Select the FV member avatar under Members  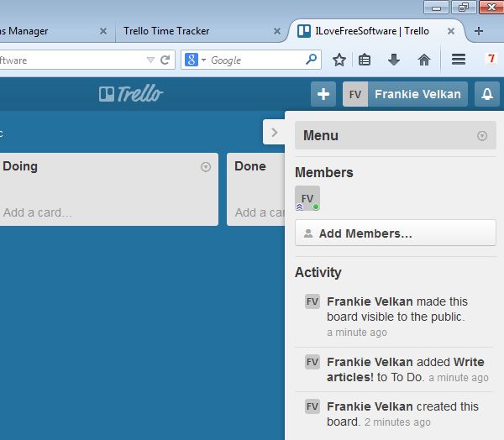[x=307, y=198]
